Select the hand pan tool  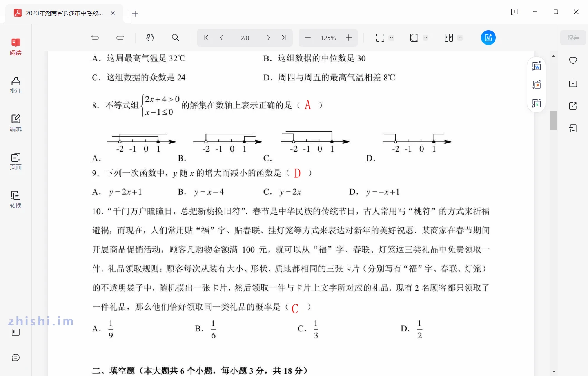(150, 38)
